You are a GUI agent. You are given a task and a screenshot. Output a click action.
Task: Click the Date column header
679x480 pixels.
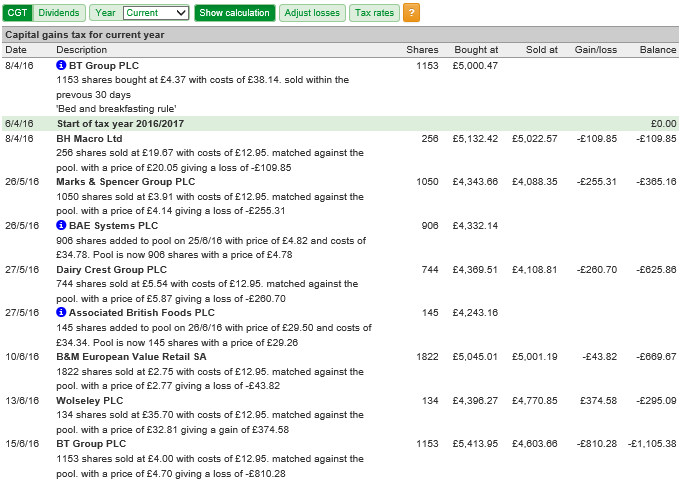tap(16, 50)
